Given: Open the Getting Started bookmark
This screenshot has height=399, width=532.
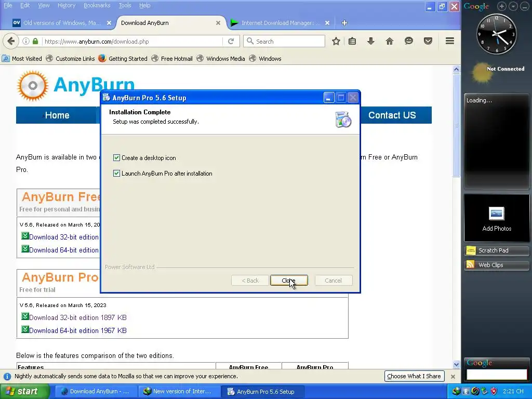Looking at the screenshot, I should [123, 59].
